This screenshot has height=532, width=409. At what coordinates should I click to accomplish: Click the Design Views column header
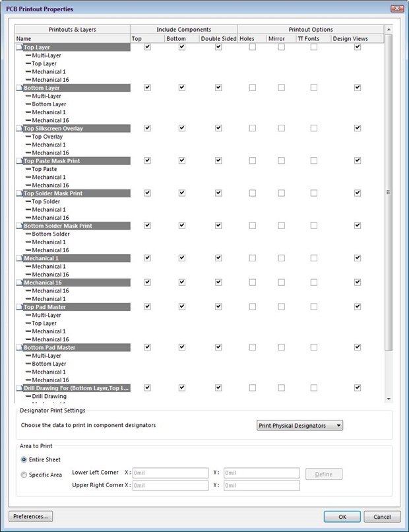click(358, 39)
